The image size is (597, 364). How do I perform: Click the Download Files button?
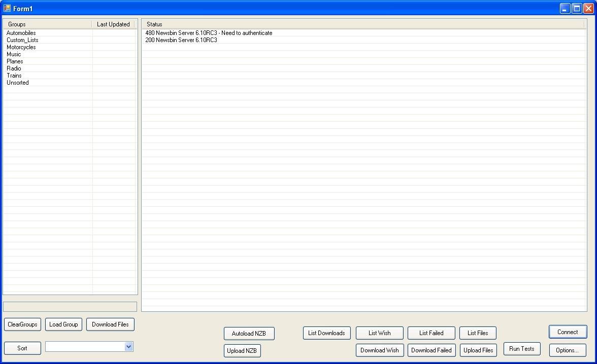click(x=111, y=324)
